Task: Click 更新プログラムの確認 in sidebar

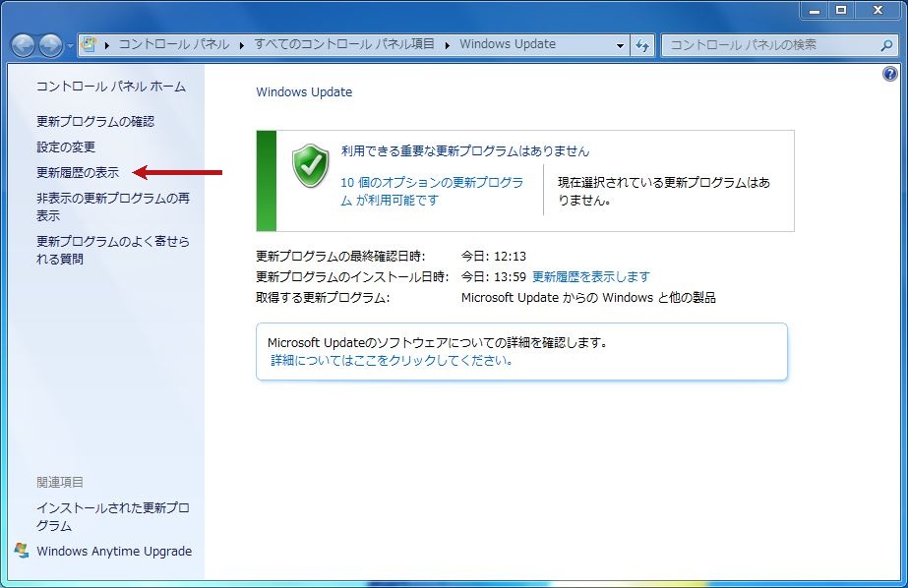Action: click(x=95, y=121)
